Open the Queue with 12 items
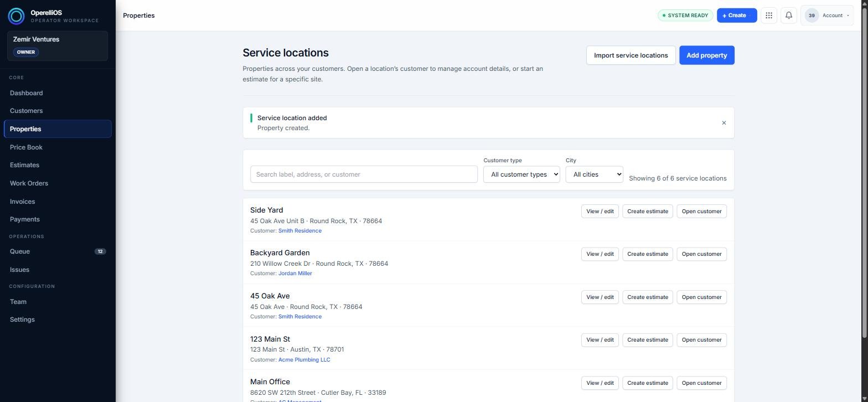 coord(58,251)
